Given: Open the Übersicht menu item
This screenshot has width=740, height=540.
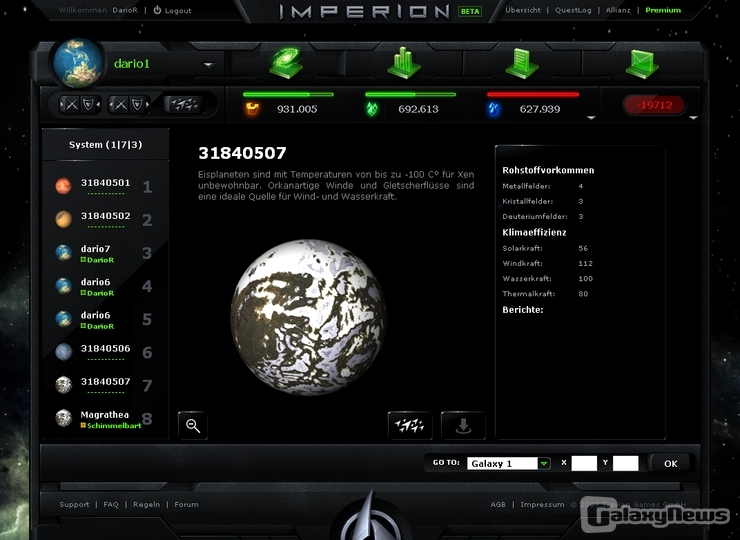Looking at the screenshot, I should tap(523, 10).
